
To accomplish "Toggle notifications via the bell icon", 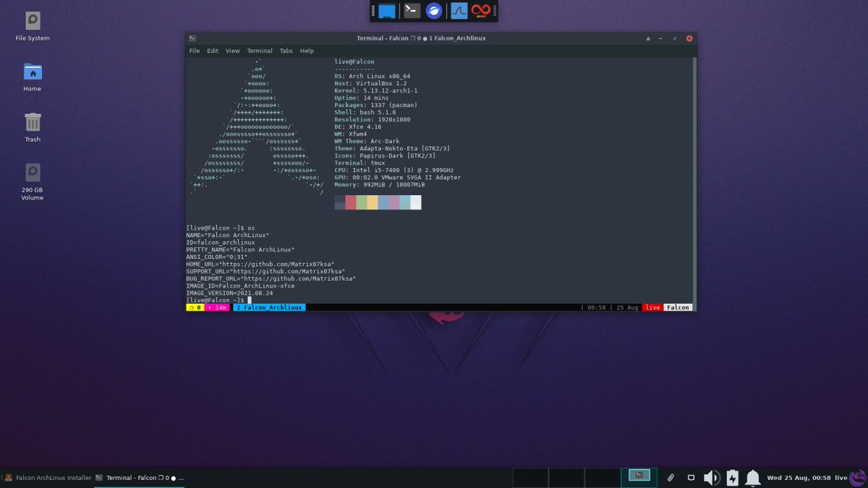I will [752, 477].
